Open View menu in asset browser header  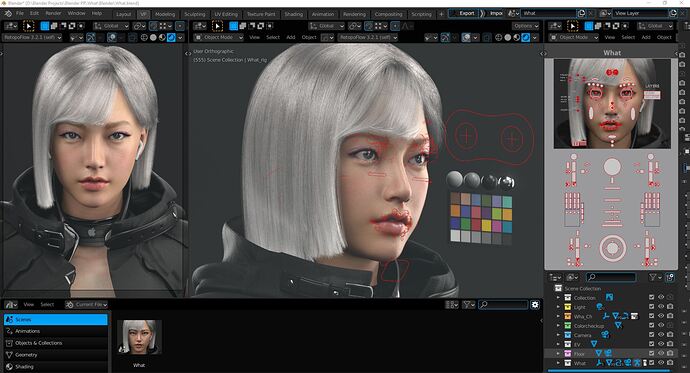point(29,304)
